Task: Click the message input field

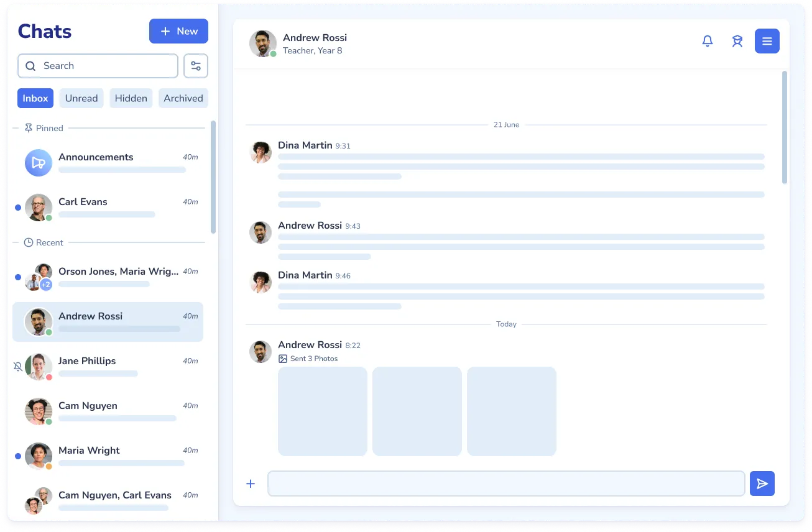Action: [x=505, y=483]
